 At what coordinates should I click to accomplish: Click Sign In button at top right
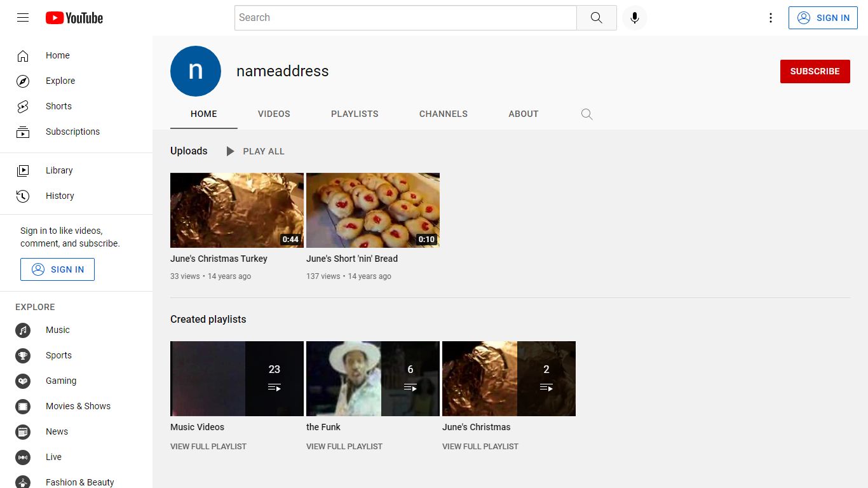pyautogui.click(x=823, y=18)
